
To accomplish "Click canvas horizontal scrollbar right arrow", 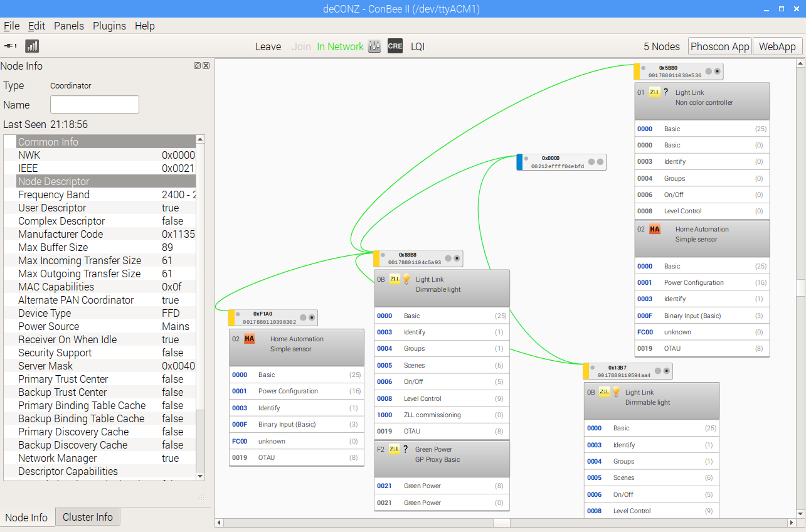I will tap(790, 523).
